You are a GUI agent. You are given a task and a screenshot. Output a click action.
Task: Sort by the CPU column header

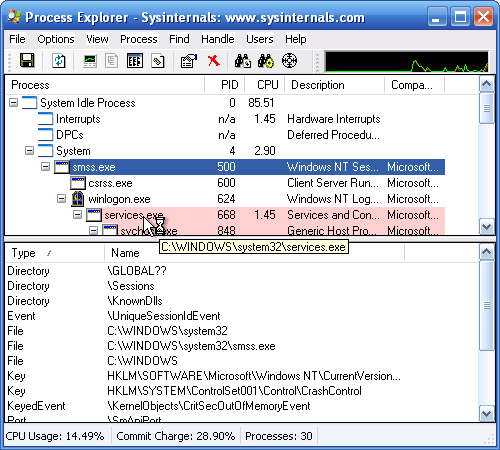pos(264,85)
